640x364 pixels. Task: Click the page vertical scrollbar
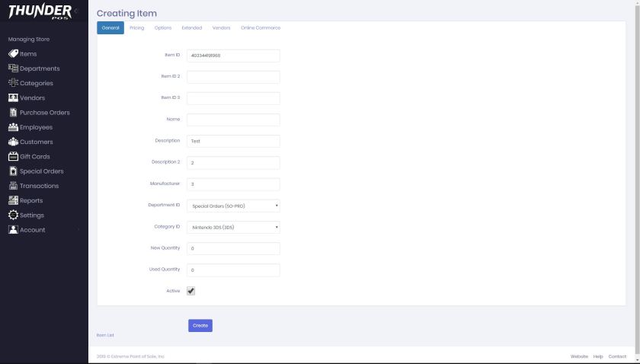tap(637, 181)
